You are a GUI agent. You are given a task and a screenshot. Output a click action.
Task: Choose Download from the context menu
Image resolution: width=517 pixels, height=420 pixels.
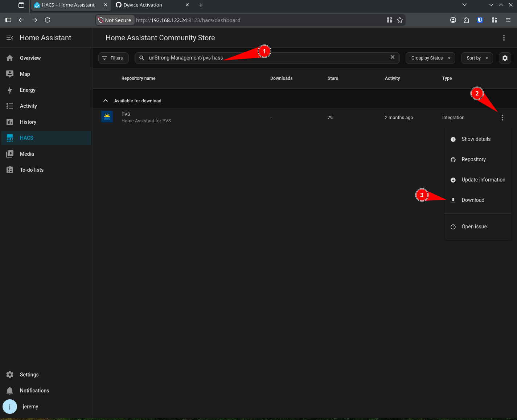pyautogui.click(x=478, y=200)
